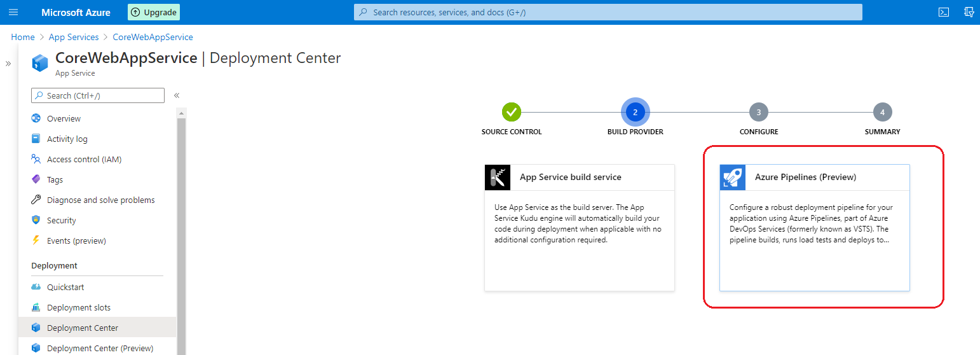Click the scroll up arrow of sidebar scrollbar

click(181, 113)
